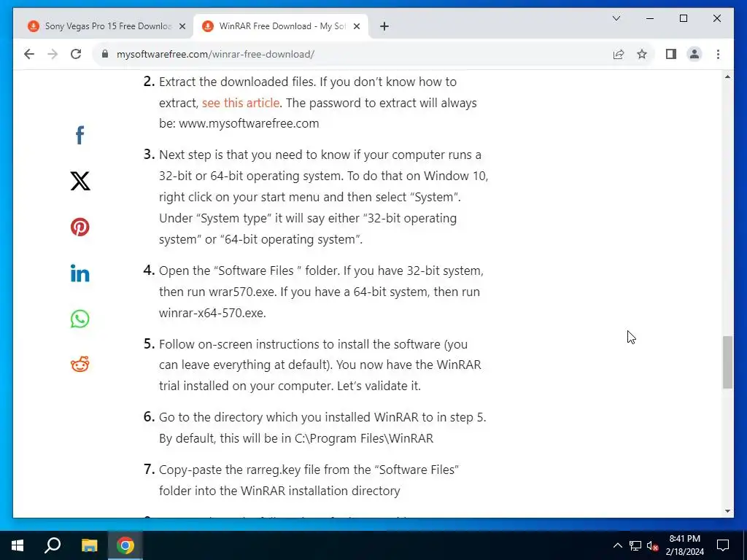Go back to previous page
The image size is (747, 560).
pos(29,54)
